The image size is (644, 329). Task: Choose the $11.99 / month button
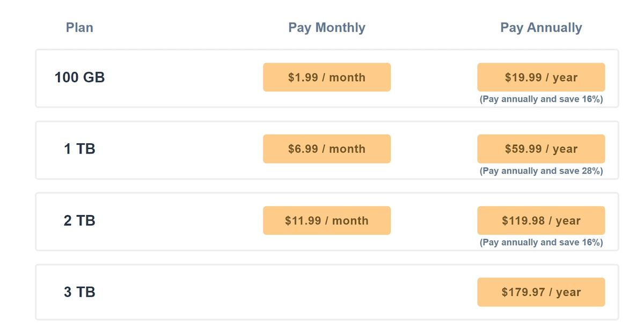click(x=326, y=221)
